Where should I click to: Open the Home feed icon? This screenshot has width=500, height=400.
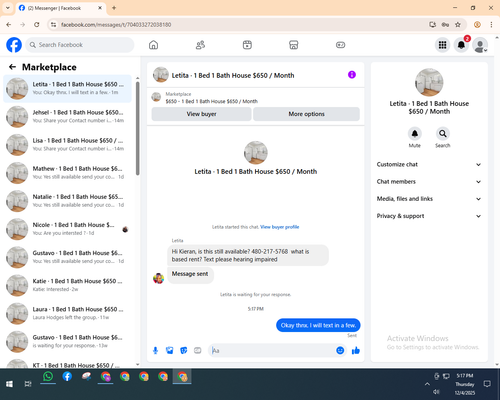click(x=153, y=45)
